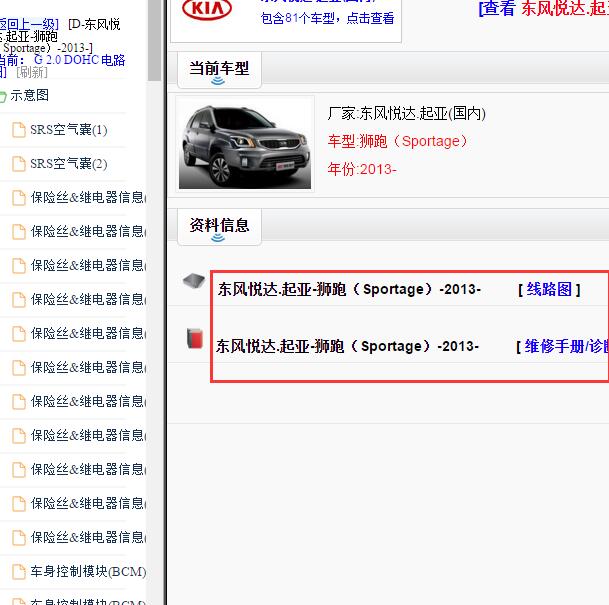
Task: Open the 线路图 link
Action: coord(549,290)
